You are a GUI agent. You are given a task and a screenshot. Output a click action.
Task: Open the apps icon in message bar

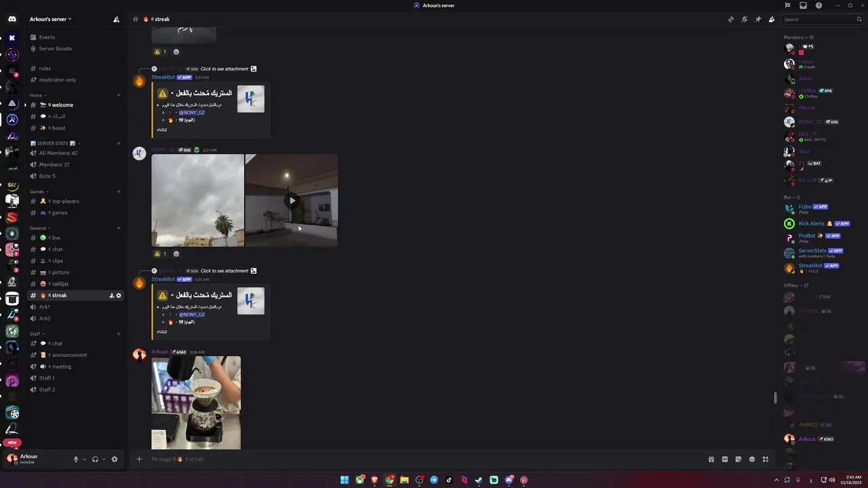765,459
